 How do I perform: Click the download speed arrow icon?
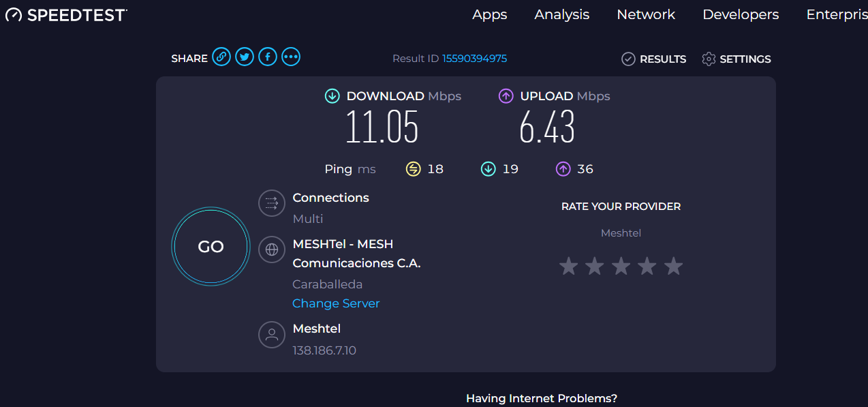pos(332,96)
